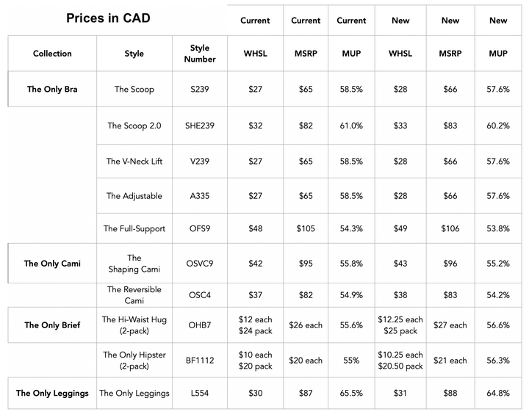529x420 pixels.
Task: Select The Scoop 2.0 style cell
Action: [134, 126]
